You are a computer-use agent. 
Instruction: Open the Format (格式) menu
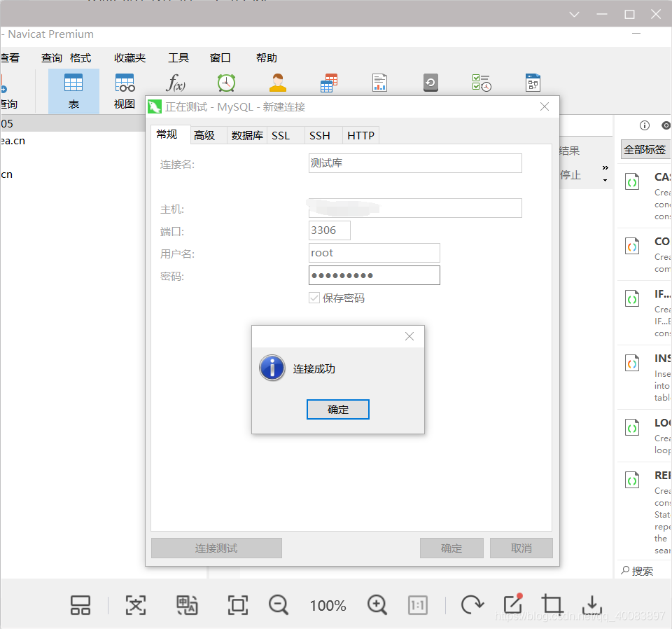80,58
